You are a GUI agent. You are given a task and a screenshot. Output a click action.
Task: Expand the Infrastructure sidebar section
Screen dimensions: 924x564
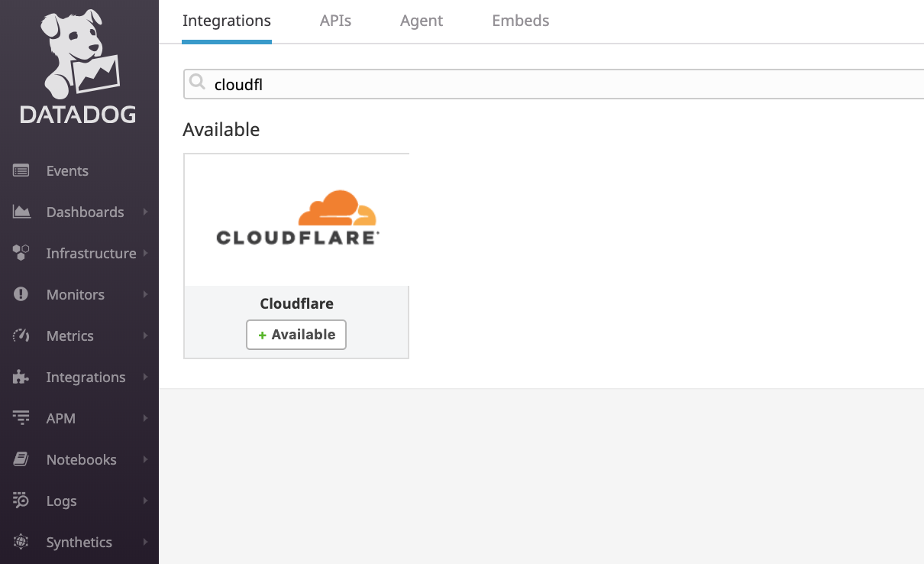pyautogui.click(x=146, y=253)
